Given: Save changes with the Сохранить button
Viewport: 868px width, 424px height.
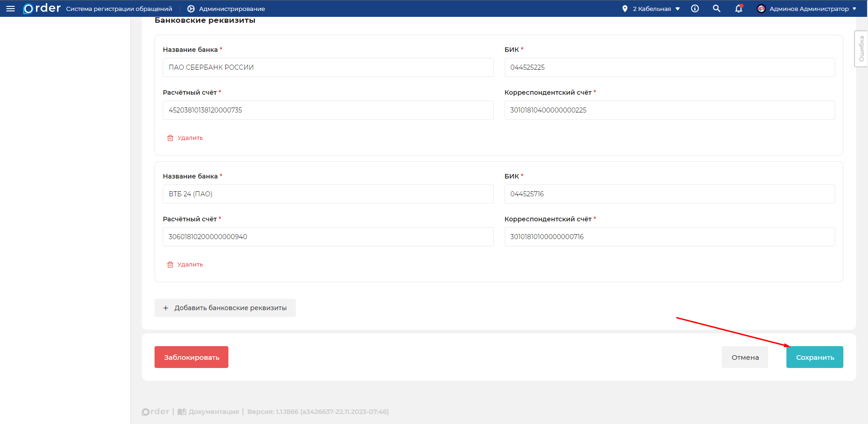Looking at the screenshot, I should coord(815,358).
